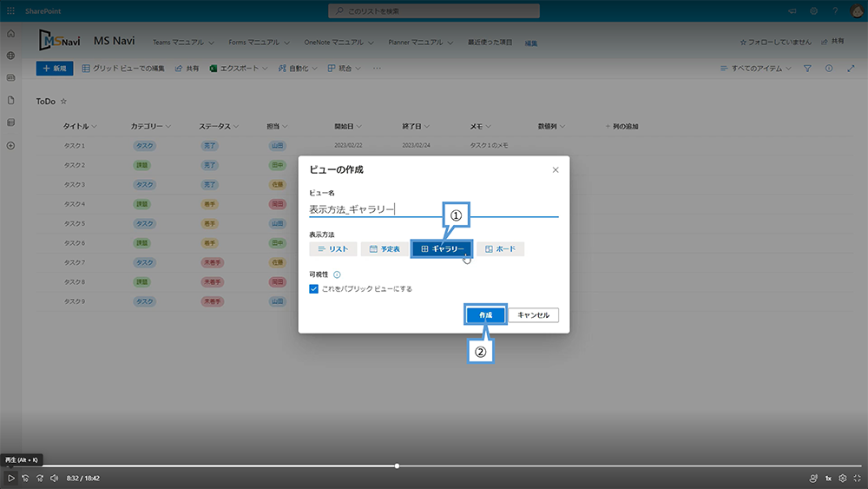
Task: Enter fullscreen in the video player
Action: click(857, 478)
